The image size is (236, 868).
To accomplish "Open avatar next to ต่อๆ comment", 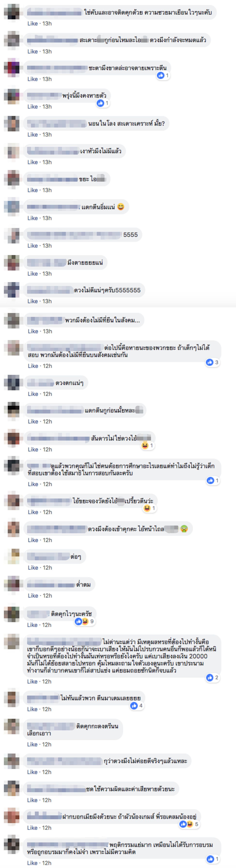I will [12, 556].
